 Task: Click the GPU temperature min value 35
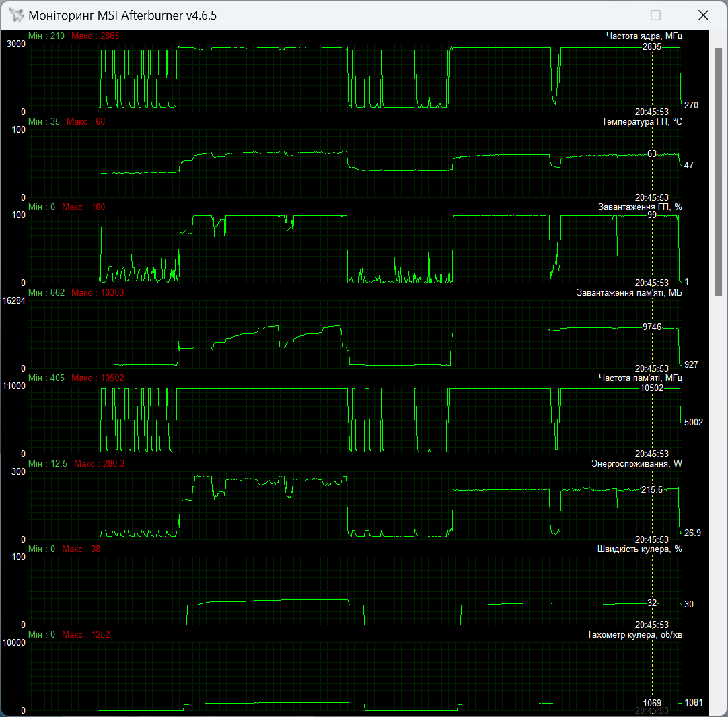pyautogui.click(x=54, y=122)
